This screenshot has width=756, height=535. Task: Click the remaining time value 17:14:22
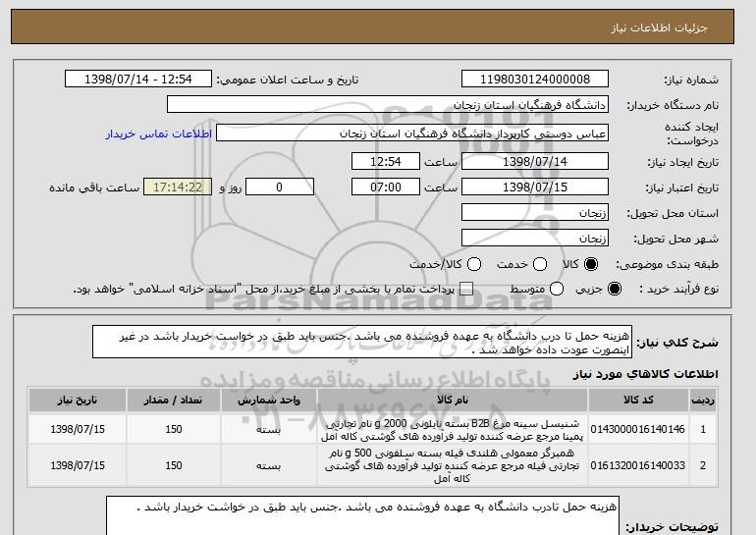[178, 187]
